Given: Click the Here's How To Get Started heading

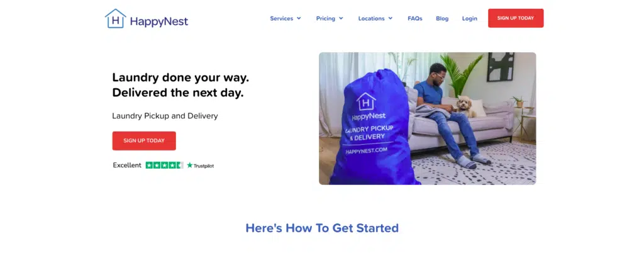Looking at the screenshot, I should click(322, 228).
